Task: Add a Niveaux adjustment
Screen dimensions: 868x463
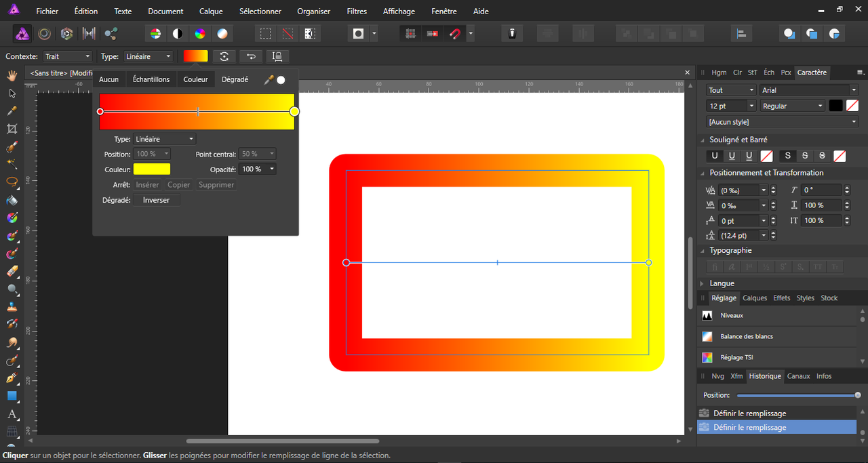Action: (x=777, y=315)
